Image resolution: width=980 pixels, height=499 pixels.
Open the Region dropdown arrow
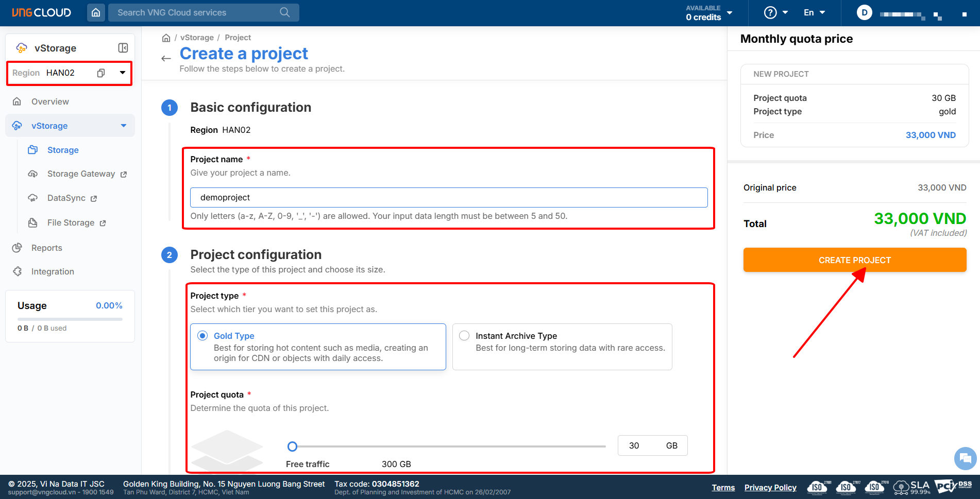[123, 73]
